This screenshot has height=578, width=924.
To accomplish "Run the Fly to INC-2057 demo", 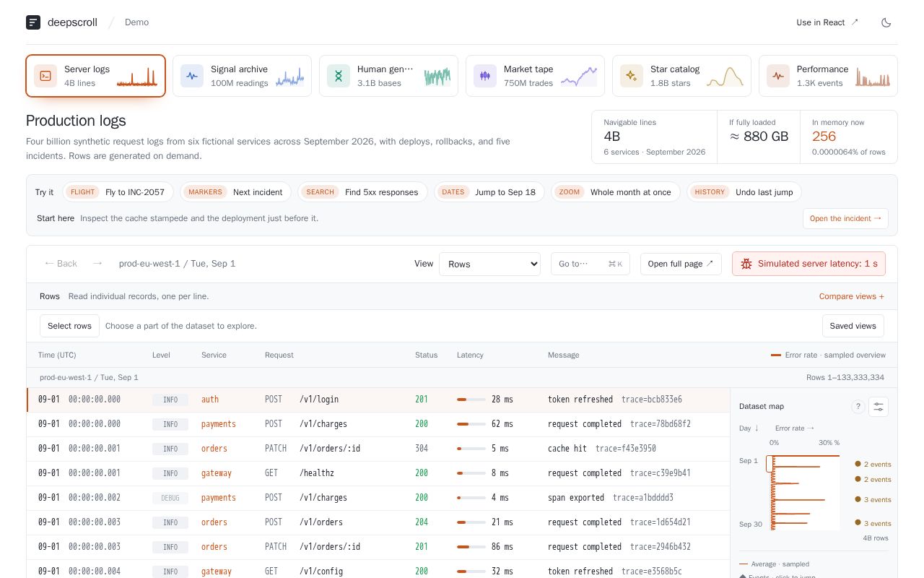I will click(x=118, y=192).
